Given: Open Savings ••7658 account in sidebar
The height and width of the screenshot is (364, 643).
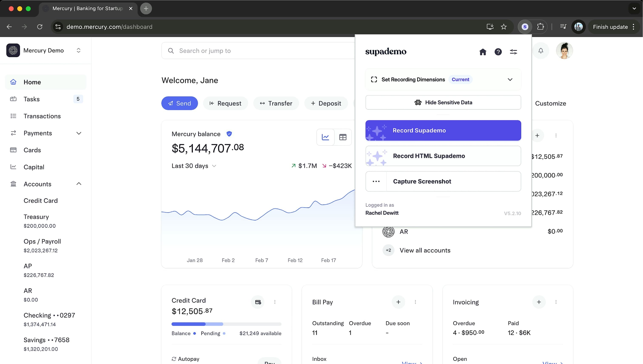Looking at the screenshot, I should point(46,344).
